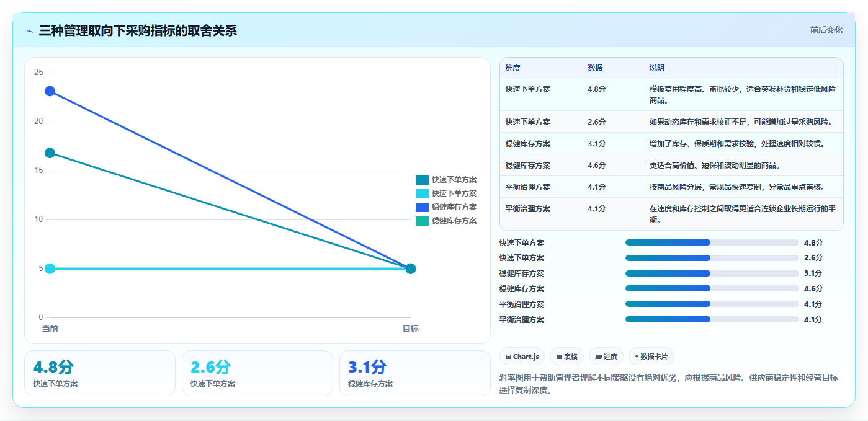Click description starting 按商品风险分层

point(737,187)
